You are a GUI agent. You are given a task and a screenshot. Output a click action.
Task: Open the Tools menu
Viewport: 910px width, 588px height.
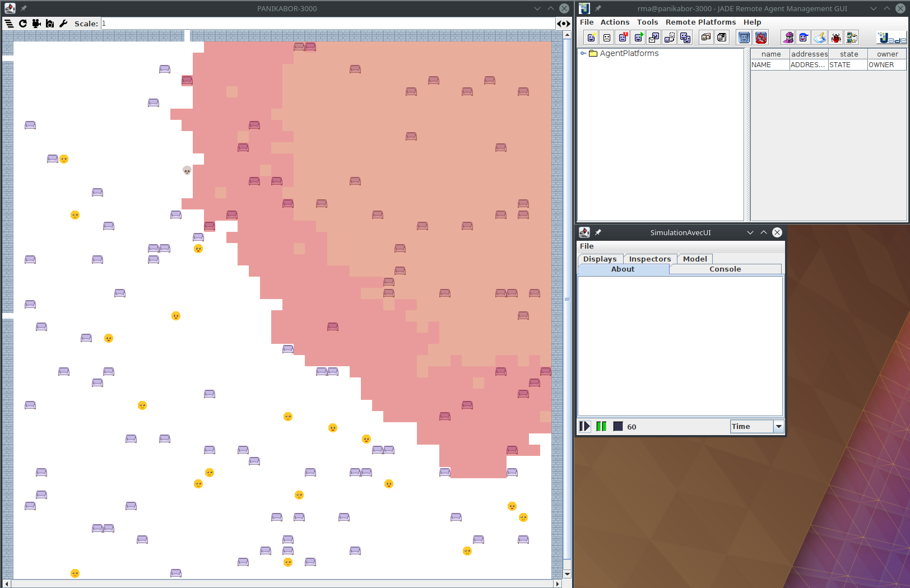click(x=647, y=22)
